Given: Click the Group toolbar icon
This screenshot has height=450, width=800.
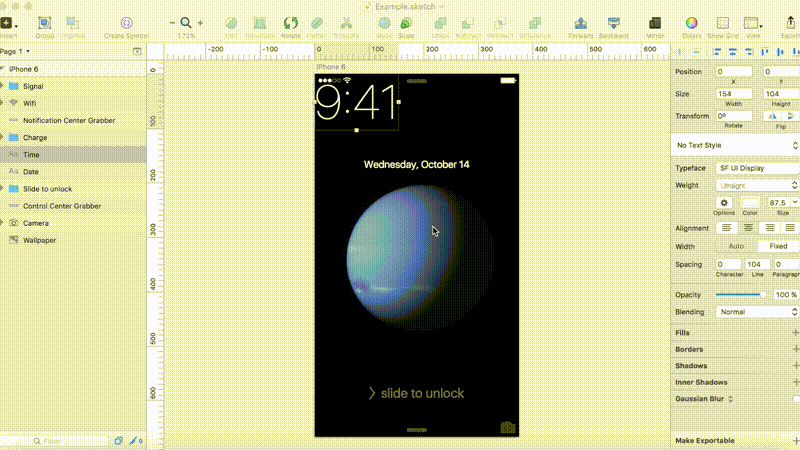Looking at the screenshot, I should (44, 23).
